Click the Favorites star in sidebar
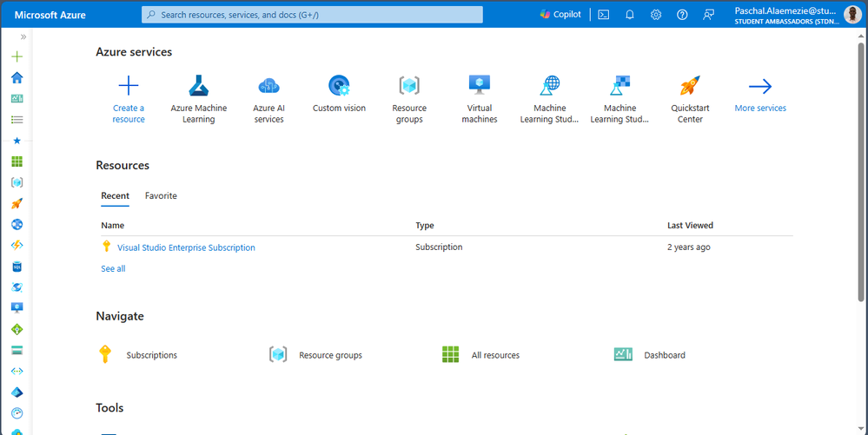The width and height of the screenshot is (868, 435). point(17,141)
